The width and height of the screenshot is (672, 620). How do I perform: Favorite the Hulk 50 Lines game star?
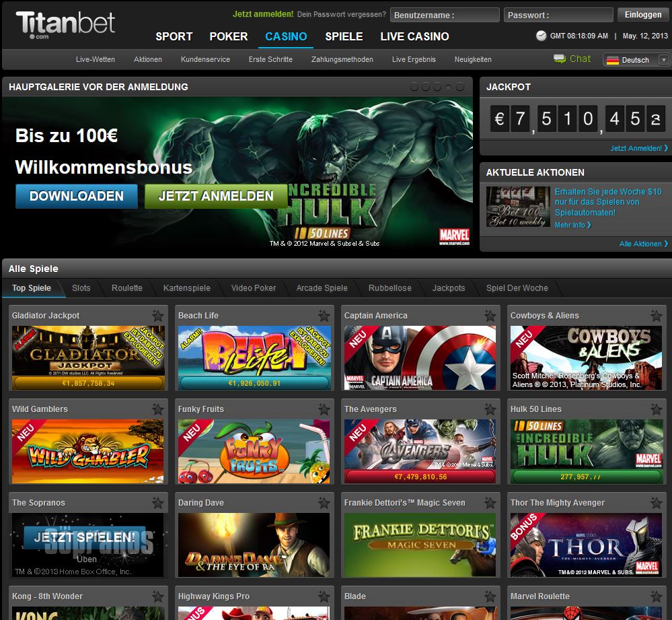(656, 409)
